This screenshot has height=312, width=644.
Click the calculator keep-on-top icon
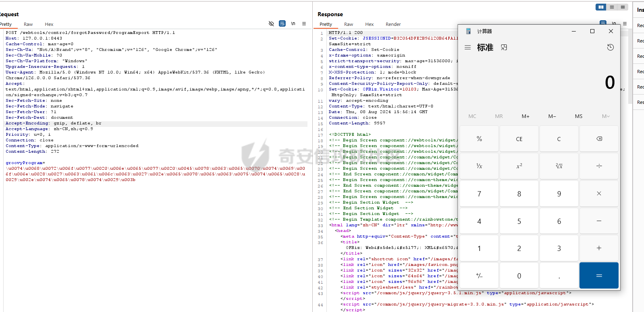point(504,47)
